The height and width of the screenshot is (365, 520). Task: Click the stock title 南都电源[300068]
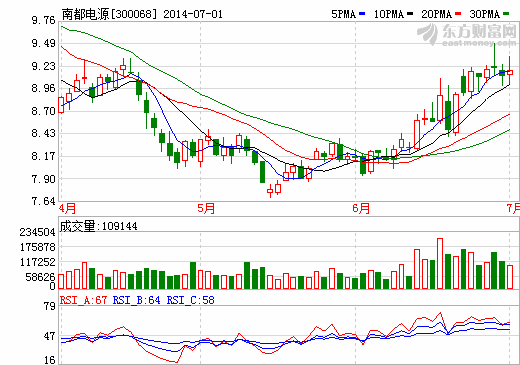(109, 14)
